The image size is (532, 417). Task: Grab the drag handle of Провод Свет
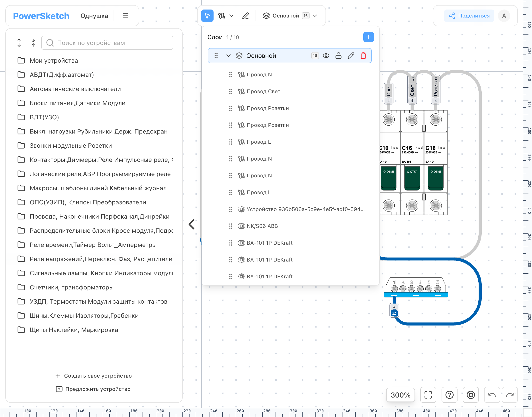click(231, 91)
